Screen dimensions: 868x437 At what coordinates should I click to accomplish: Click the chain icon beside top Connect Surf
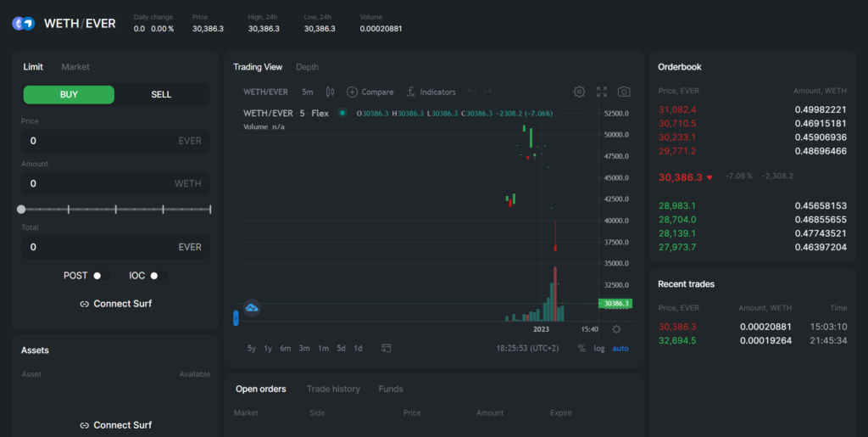coord(84,304)
